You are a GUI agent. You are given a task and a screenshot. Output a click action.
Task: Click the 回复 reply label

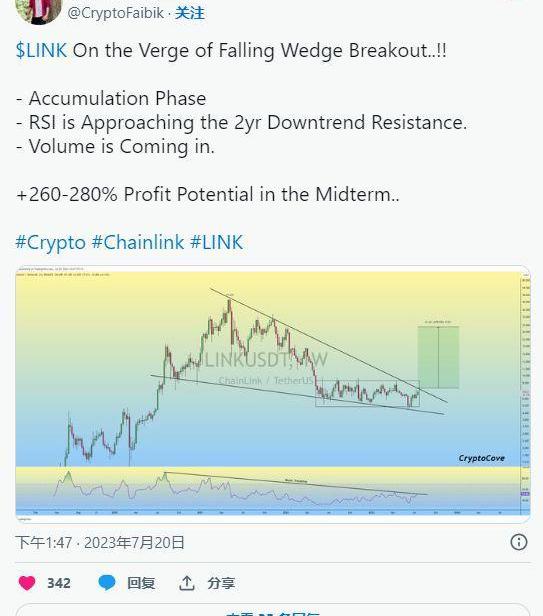[x=141, y=583]
